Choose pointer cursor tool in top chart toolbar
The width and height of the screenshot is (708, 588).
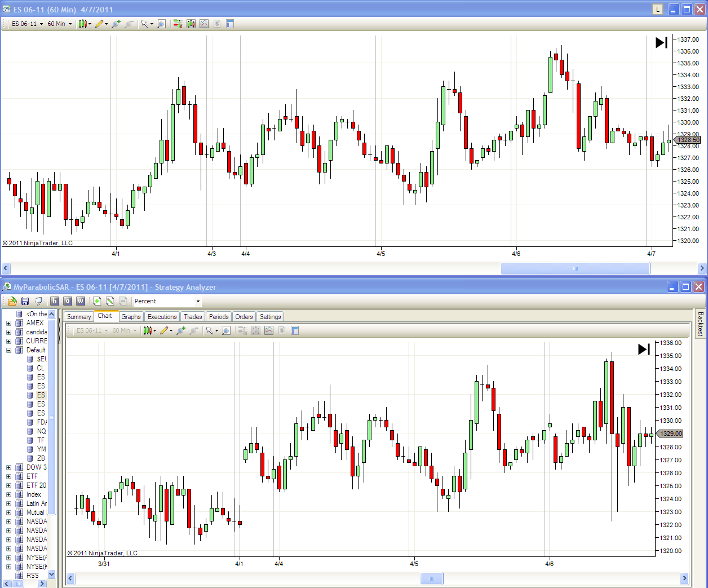point(147,24)
